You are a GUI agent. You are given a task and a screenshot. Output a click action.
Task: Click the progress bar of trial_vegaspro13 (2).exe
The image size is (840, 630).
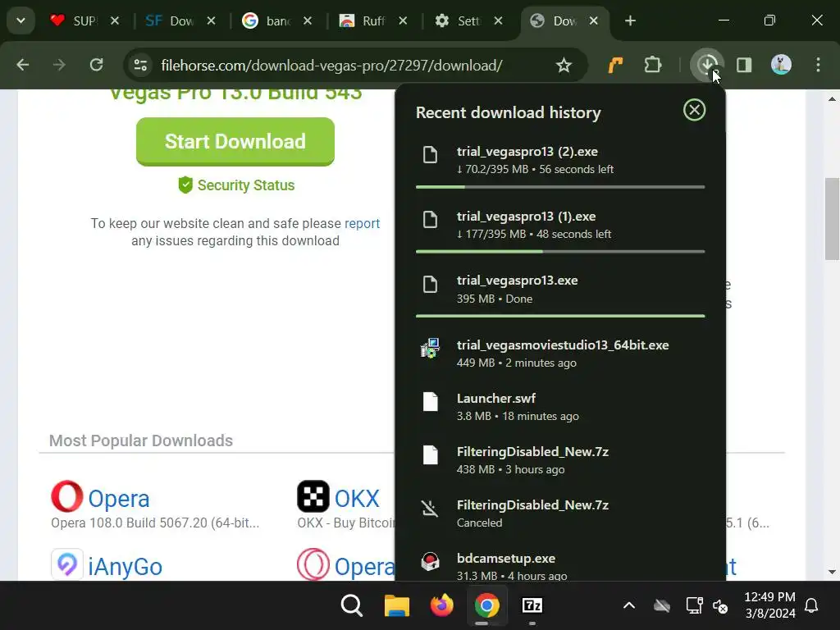coord(560,187)
